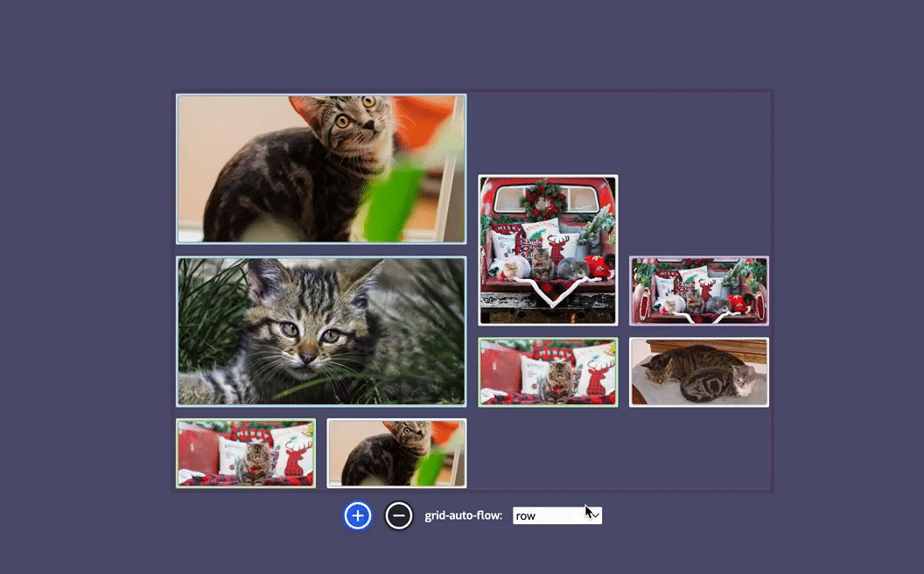
Task: Select the small kitten-looking-up photo beside reindeer pillow
Action: (x=396, y=453)
